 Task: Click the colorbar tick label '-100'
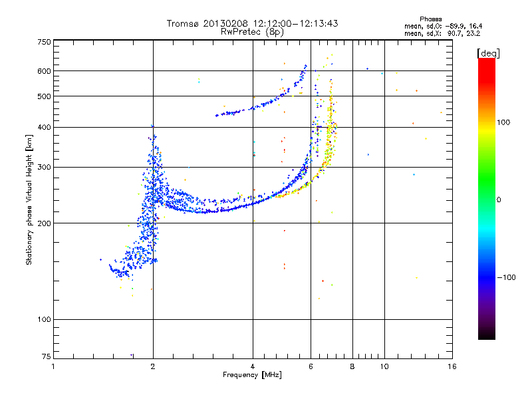tap(506, 277)
